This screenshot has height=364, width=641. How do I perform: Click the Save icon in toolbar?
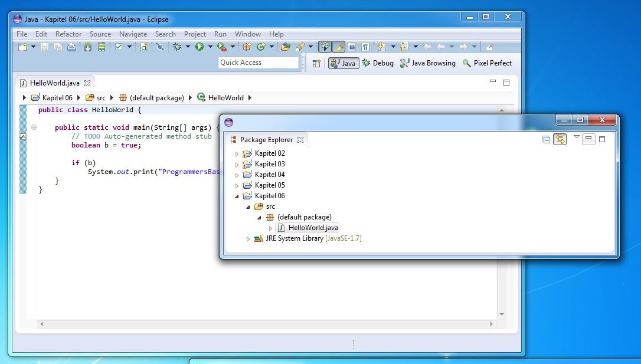point(44,47)
